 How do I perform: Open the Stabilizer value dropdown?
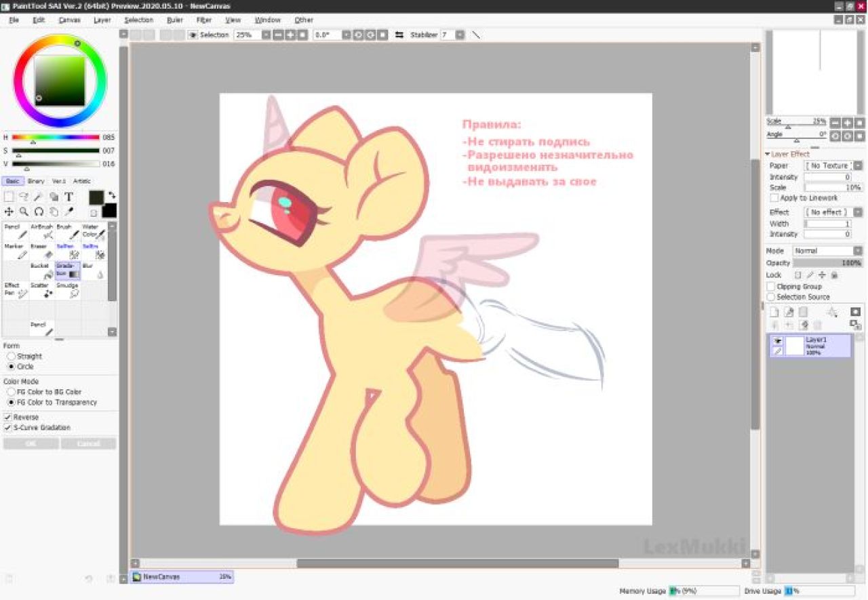tap(461, 35)
